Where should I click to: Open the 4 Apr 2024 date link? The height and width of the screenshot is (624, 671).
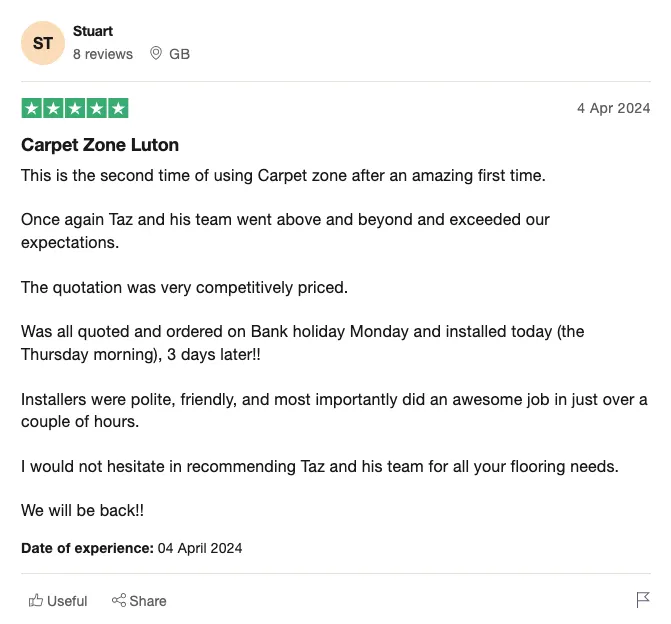[x=613, y=108]
